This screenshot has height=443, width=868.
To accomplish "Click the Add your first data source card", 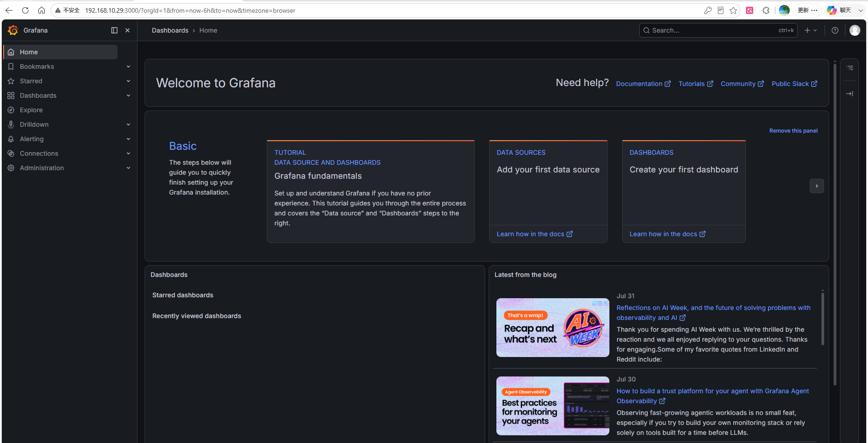I will point(548,191).
